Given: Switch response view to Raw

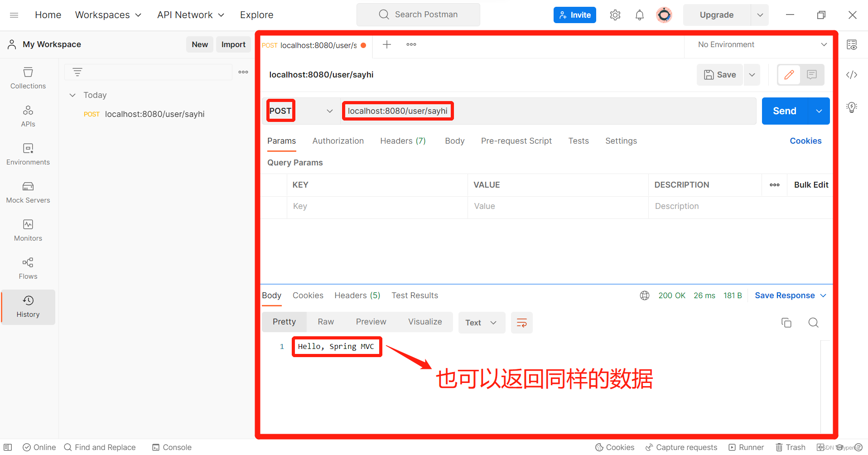Looking at the screenshot, I should (326, 322).
